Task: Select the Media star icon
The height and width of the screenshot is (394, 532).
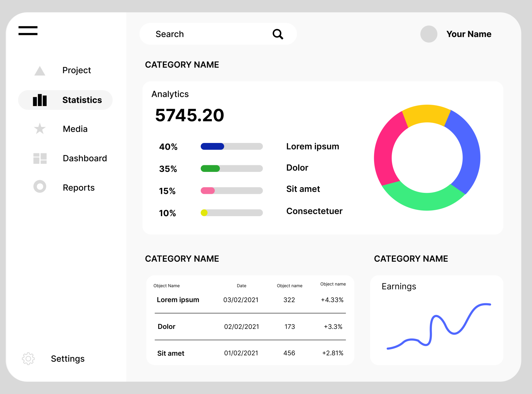Action: tap(39, 129)
